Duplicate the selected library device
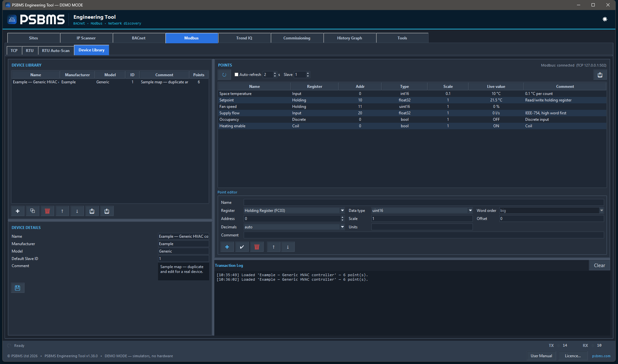 coord(33,211)
